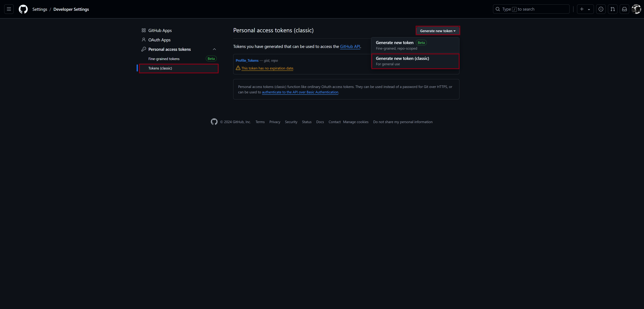
Task: Focus the Type to search field
Action: [x=531, y=9]
